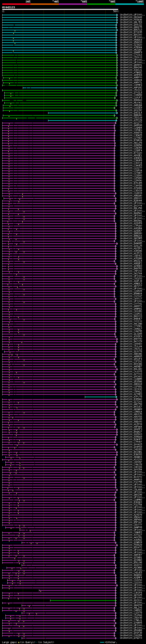Select hit label UniRef100_Q70ZL8
The image size is (146, 644).
click(131, 93)
